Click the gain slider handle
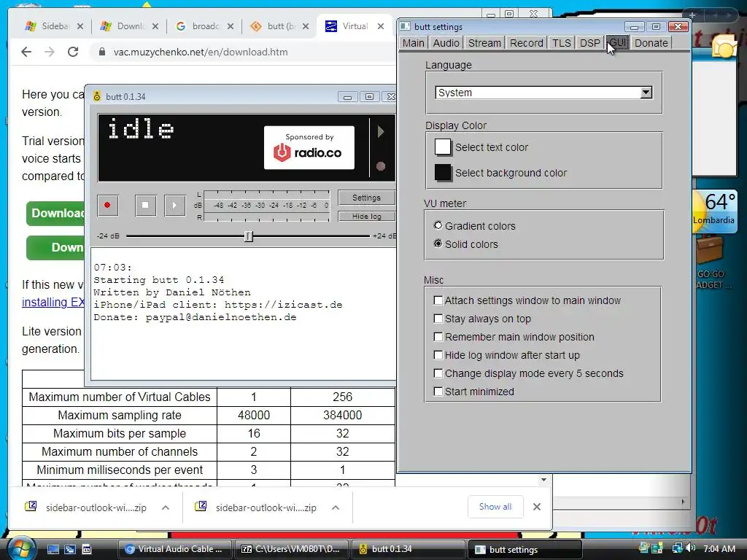747x560 pixels. [248, 236]
